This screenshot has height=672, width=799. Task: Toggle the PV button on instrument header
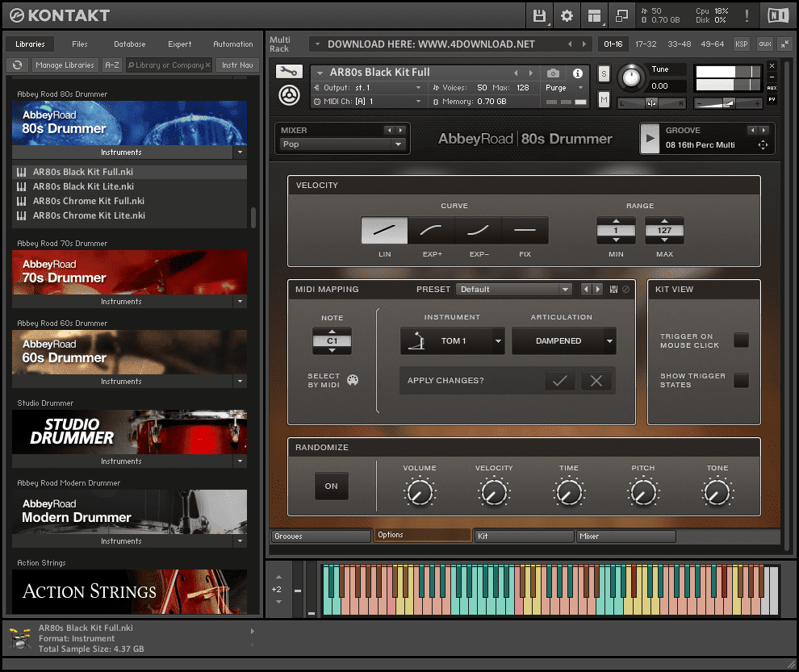772,99
